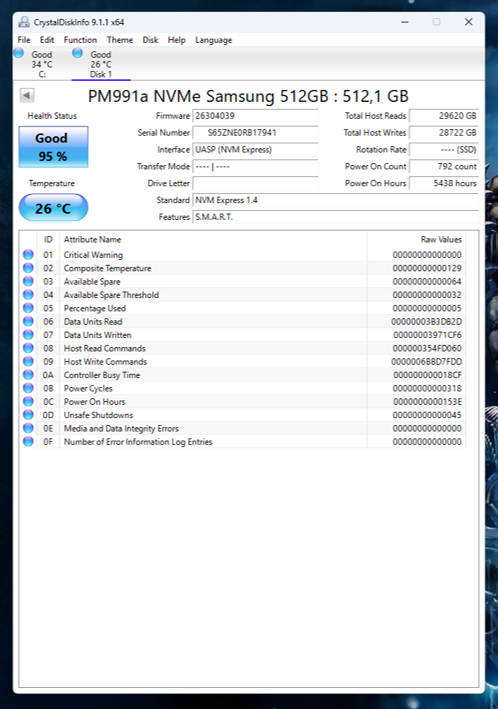Click status orb for Data Units Read
498x709 pixels.
point(28,321)
